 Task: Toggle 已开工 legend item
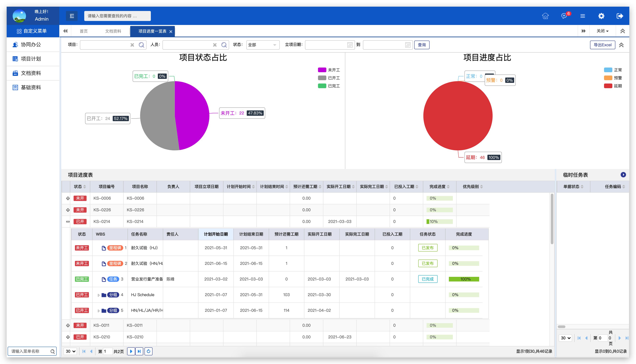[x=328, y=78]
